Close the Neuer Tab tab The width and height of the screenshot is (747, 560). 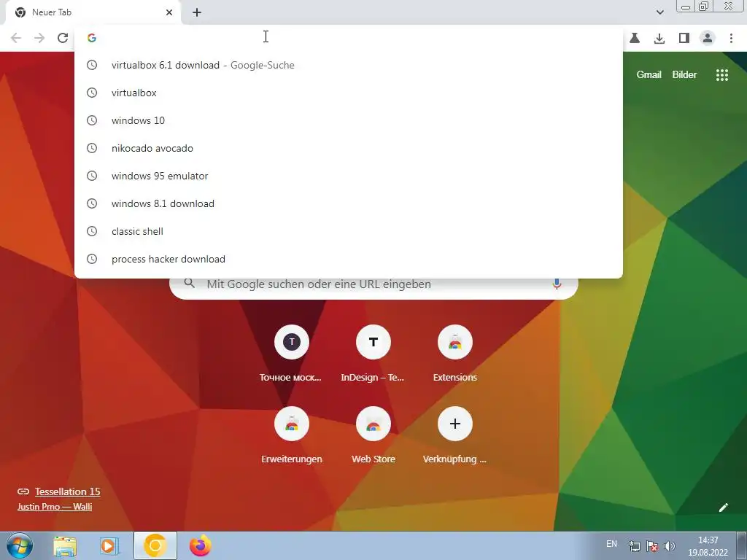coord(169,12)
